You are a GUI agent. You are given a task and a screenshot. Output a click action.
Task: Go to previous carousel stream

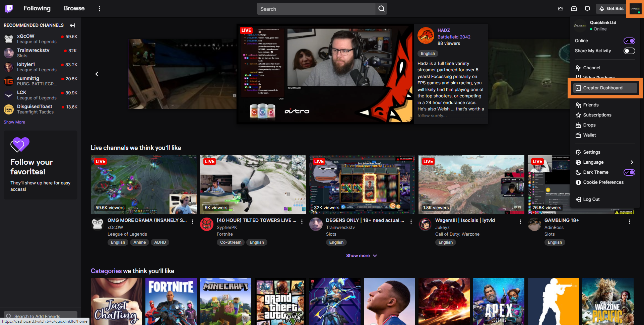(97, 74)
